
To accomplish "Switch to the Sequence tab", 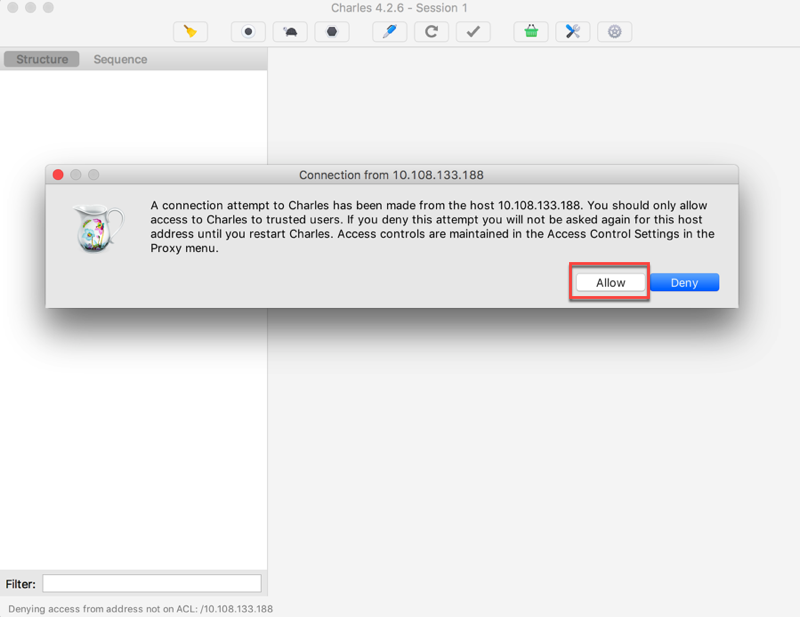I will click(120, 59).
